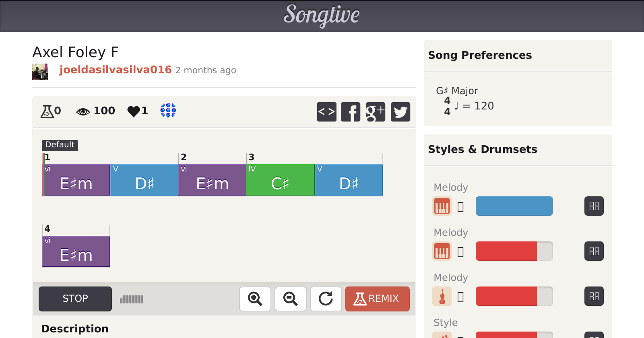The width and height of the screenshot is (644, 338).
Task: Toggle the small box on middle Melody track
Action: pos(461,252)
